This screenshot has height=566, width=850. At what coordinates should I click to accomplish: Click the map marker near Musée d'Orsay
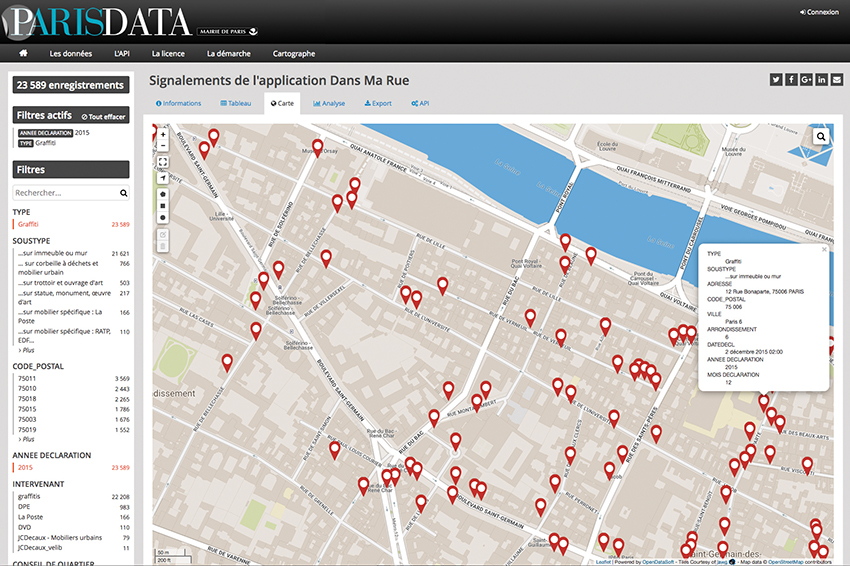318,147
